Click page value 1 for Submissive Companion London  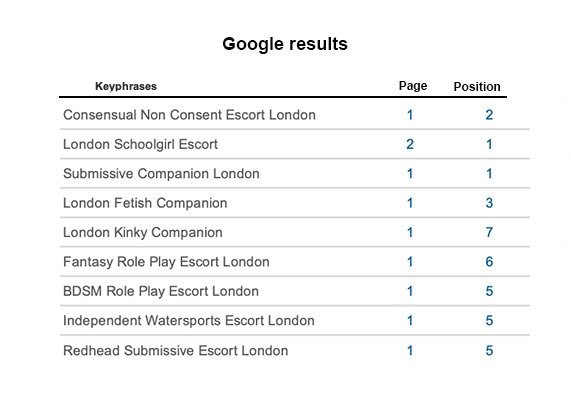[x=410, y=173]
